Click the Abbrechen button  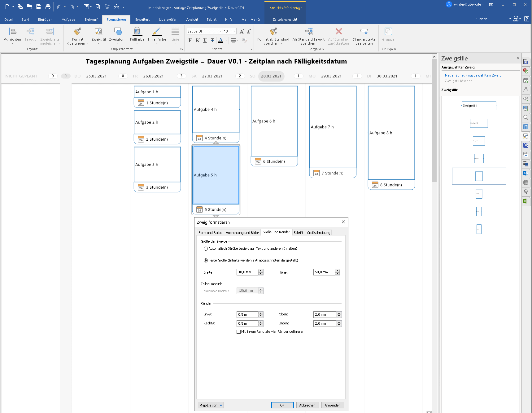[307, 405]
